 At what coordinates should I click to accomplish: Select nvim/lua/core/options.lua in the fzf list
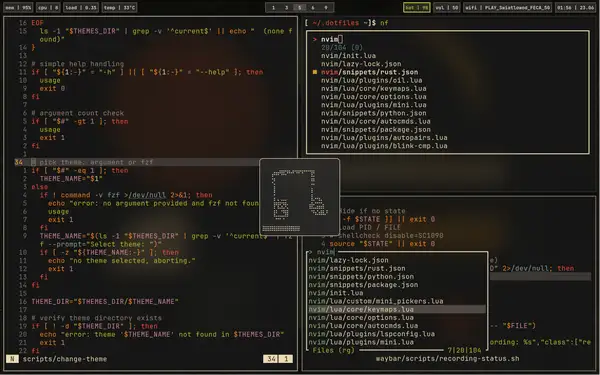click(373, 97)
